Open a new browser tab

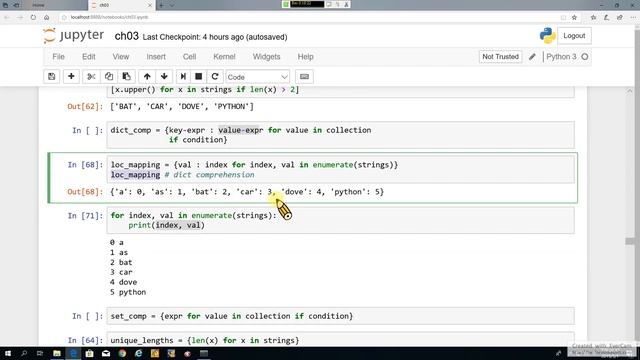pyautogui.click(x=161, y=5)
